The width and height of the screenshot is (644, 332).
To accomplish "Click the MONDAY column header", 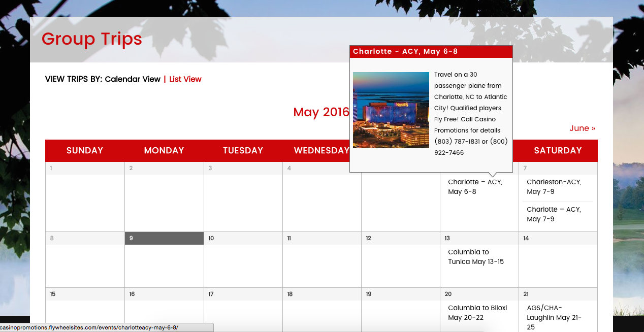I will 164,151.
